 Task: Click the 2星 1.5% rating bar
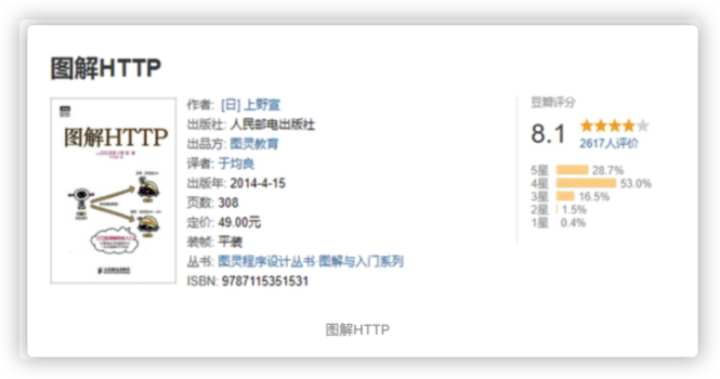(x=557, y=209)
